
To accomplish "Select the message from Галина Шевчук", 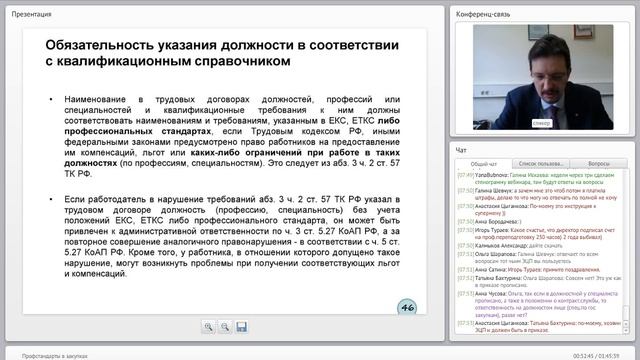I will 537,194.
